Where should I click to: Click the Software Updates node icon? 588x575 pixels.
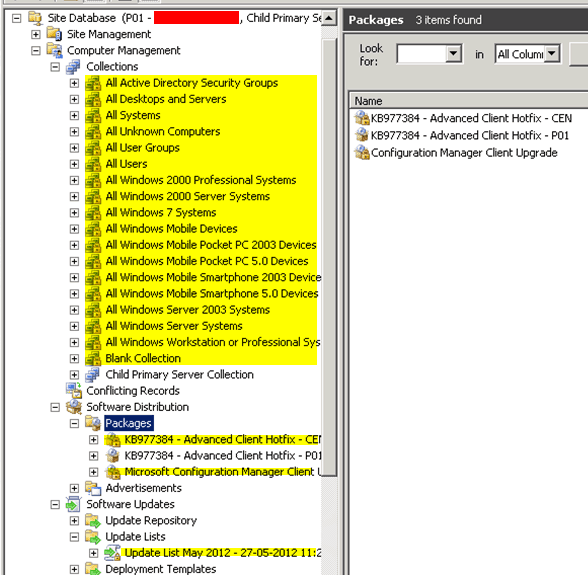click(x=74, y=504)
